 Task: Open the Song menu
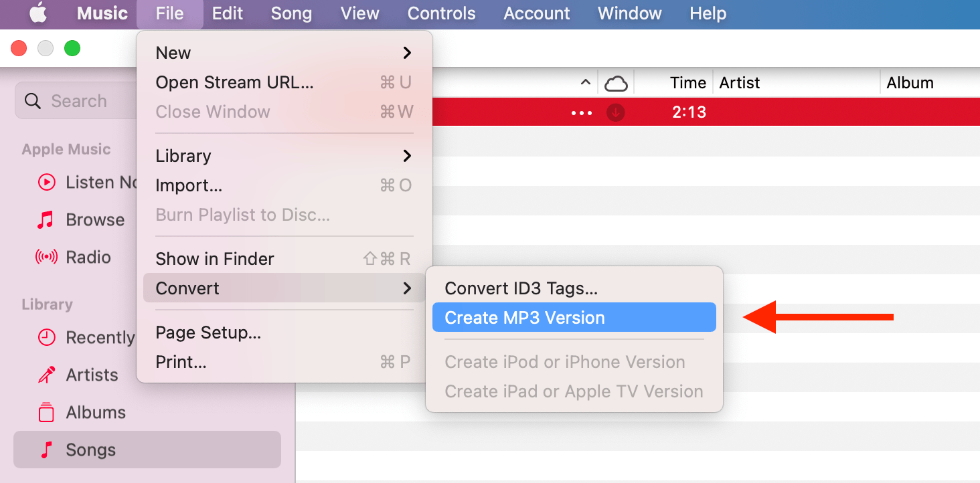(x=291, y=13)
